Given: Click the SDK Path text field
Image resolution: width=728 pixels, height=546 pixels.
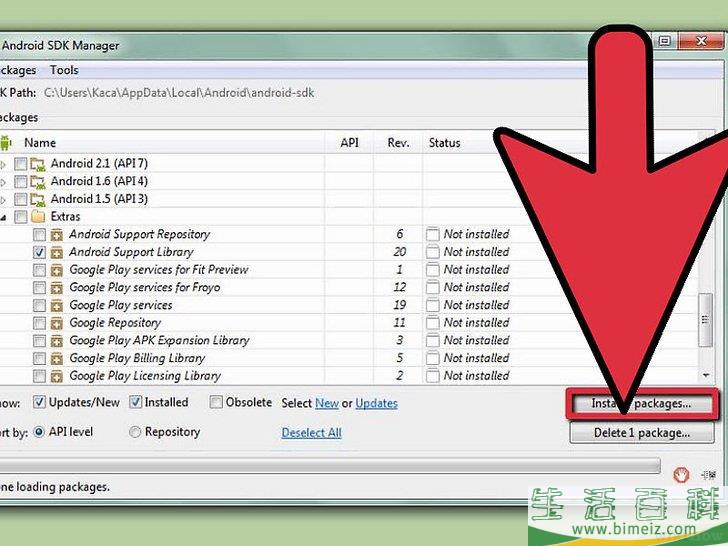Looking at the screenshot, I should (179, 93).
